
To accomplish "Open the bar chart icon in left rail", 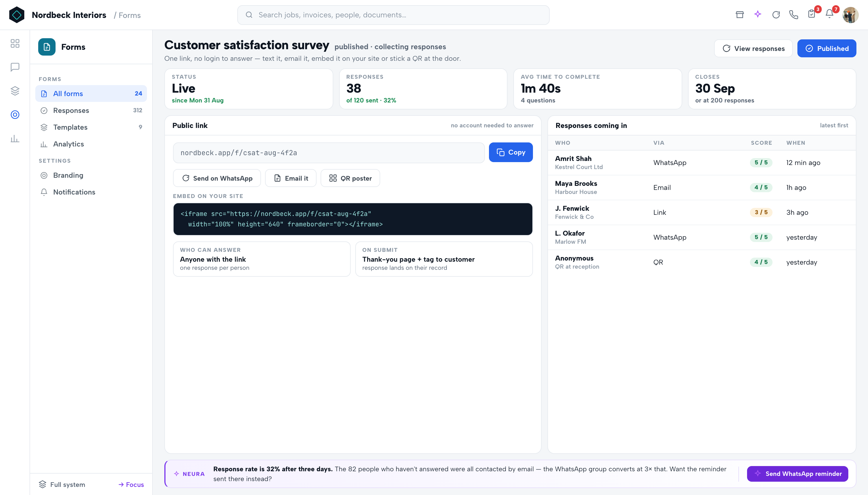I will click(15, 138).
